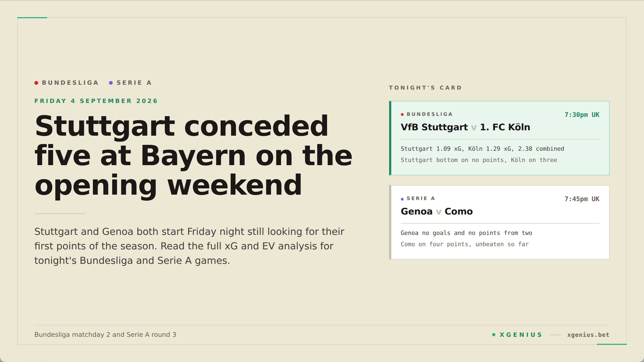This screenshot has width=644, height=362.
Task: Select the SERIE A tag above the headline
Action: (x=134, y=83)
